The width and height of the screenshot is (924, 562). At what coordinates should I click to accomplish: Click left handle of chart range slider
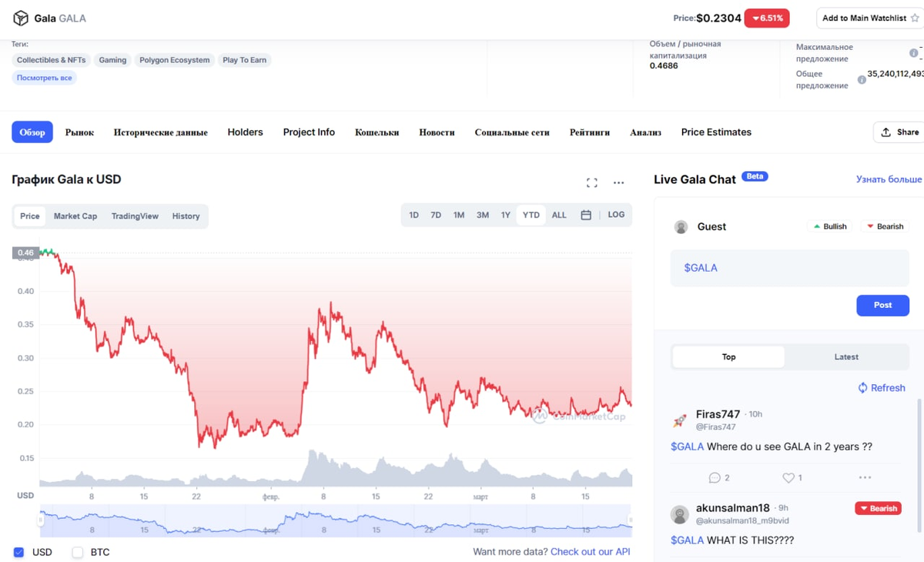click(41, 520)
